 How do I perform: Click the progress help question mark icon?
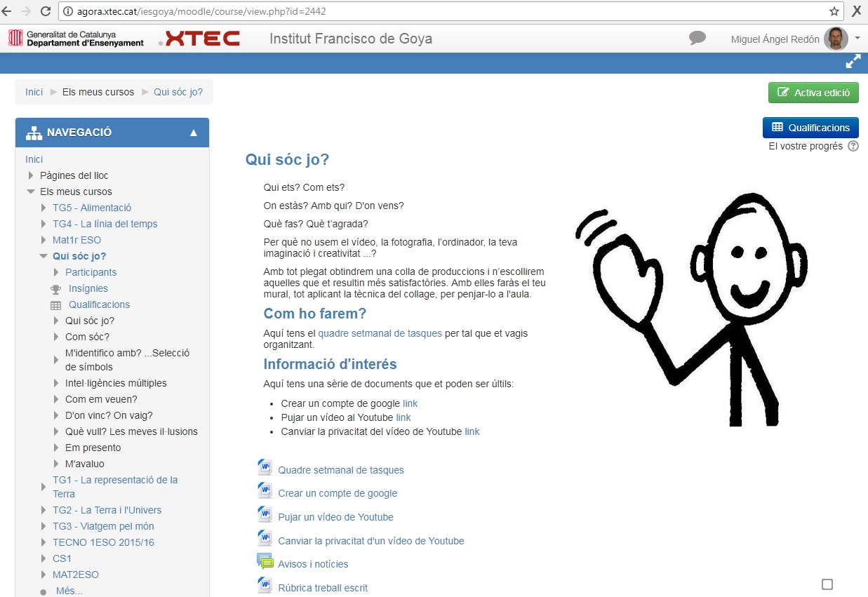(x=853, y=147)
